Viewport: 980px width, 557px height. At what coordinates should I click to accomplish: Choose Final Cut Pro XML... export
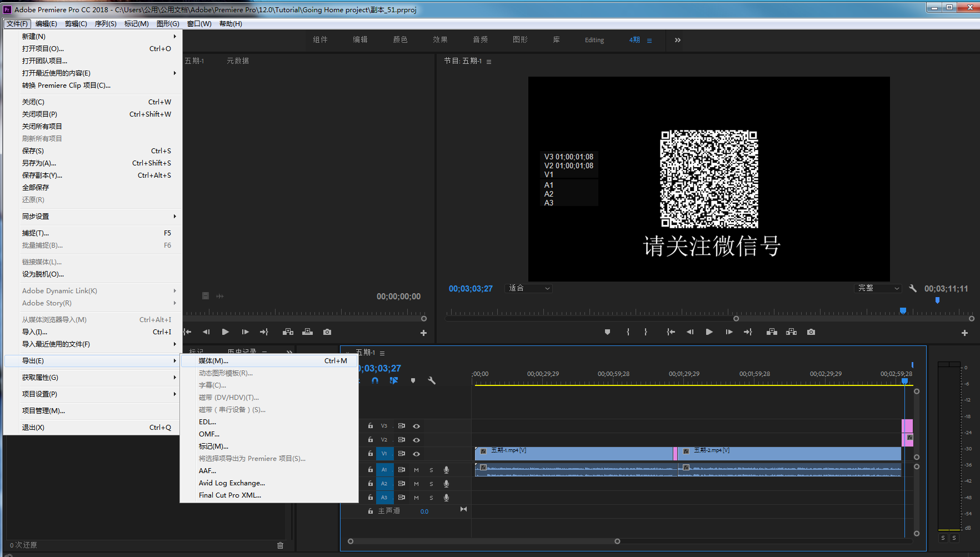(229, 495)
